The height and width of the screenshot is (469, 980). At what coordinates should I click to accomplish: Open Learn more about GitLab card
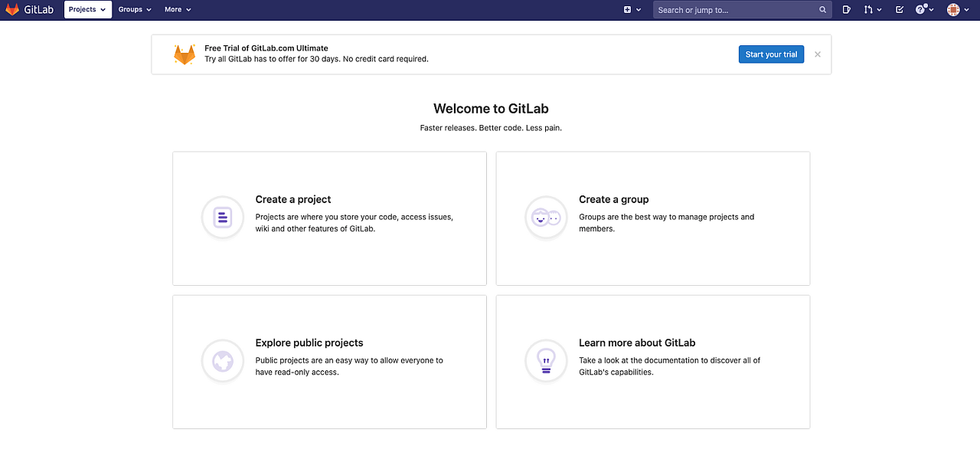653,362
